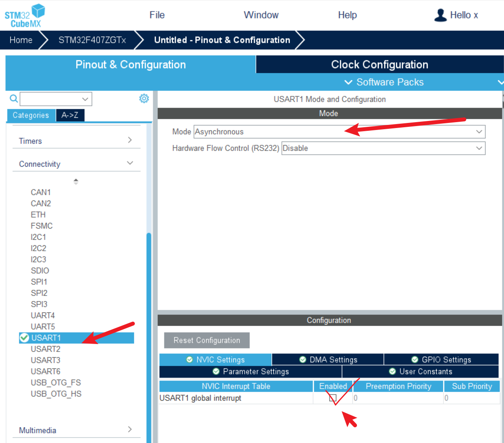504x443 pixels.
Task: Open the Help menu
Action: [348, 15]
